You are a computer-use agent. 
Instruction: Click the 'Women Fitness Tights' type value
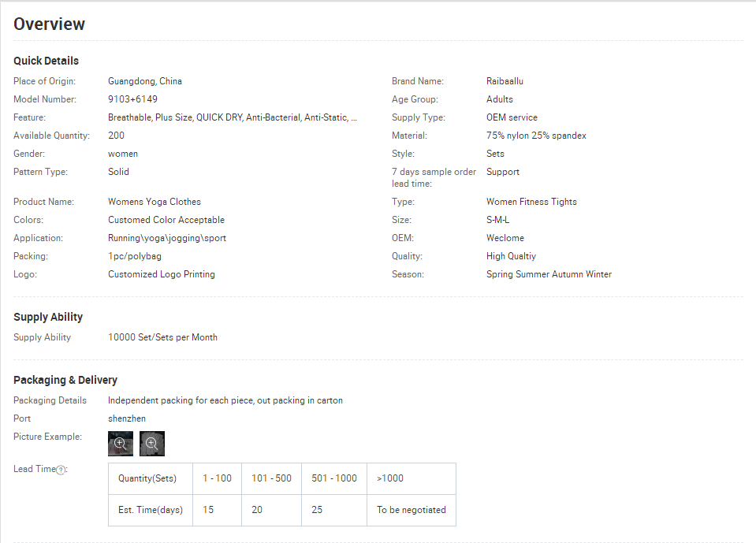pyautogui.click(x=531, y=202)
